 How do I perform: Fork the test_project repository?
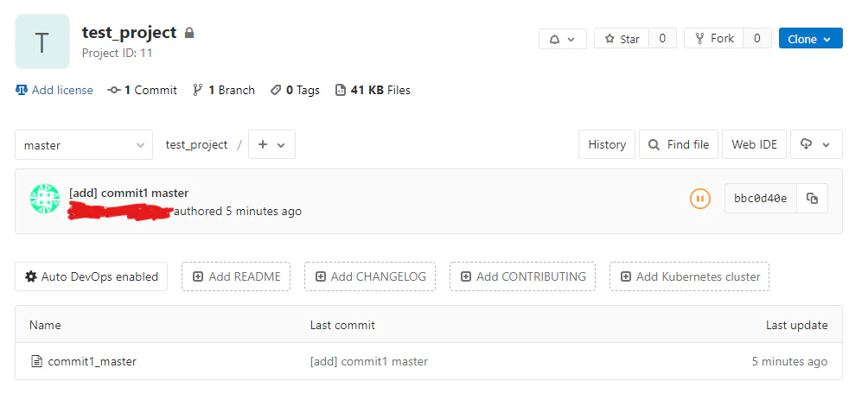pyautogui.click(x=713, y=39)
